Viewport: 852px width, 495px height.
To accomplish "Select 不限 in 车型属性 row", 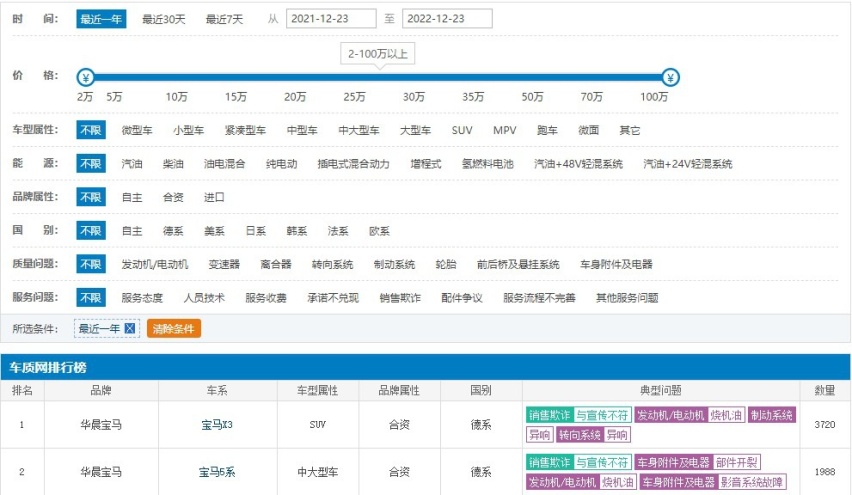I will (x=91, y=130).
